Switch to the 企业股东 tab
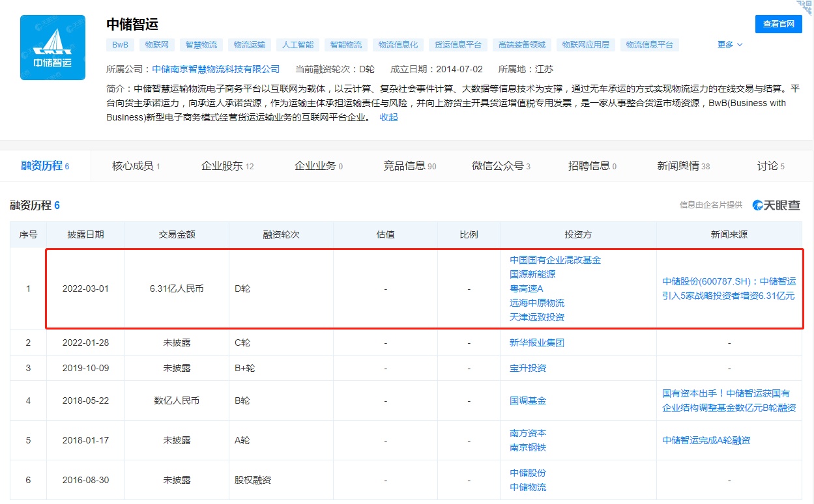Image resolution: width=814 pixels, height=504 pixels. tap(227, 166)
